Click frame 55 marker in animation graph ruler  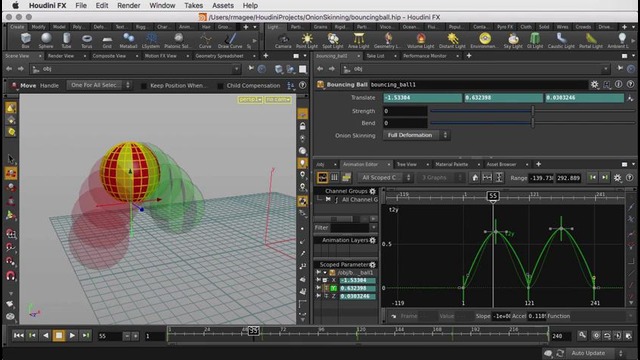(493, 196)
